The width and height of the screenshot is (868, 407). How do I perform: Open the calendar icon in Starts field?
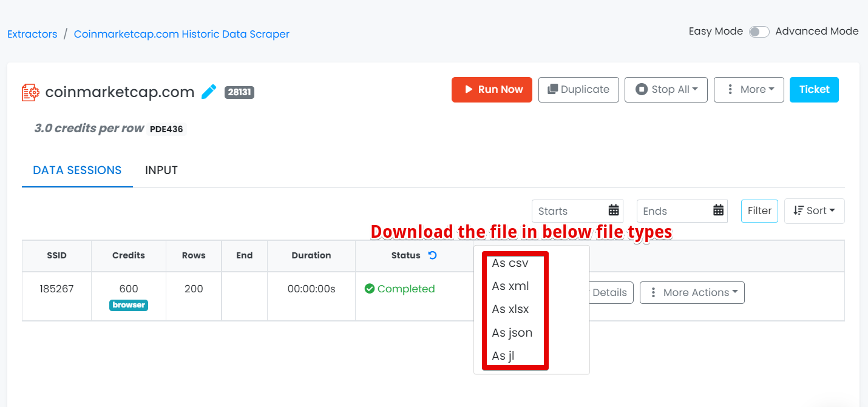pos(614,210)
